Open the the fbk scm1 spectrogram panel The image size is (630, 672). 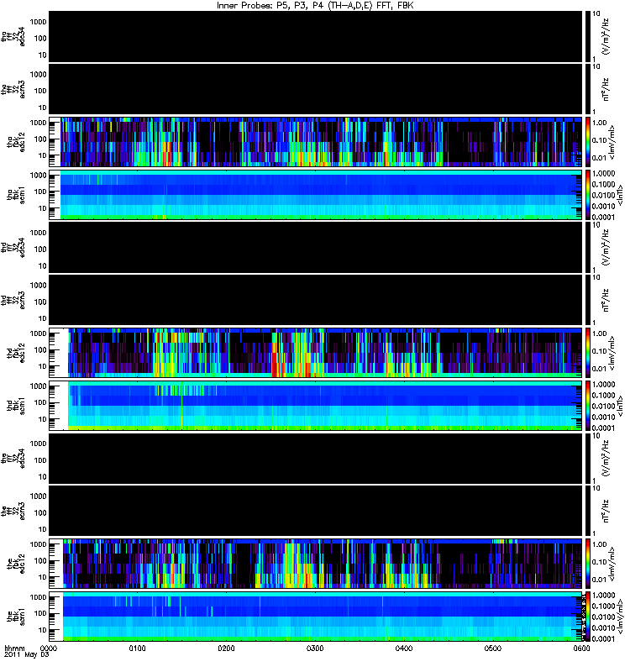point(315,617)
